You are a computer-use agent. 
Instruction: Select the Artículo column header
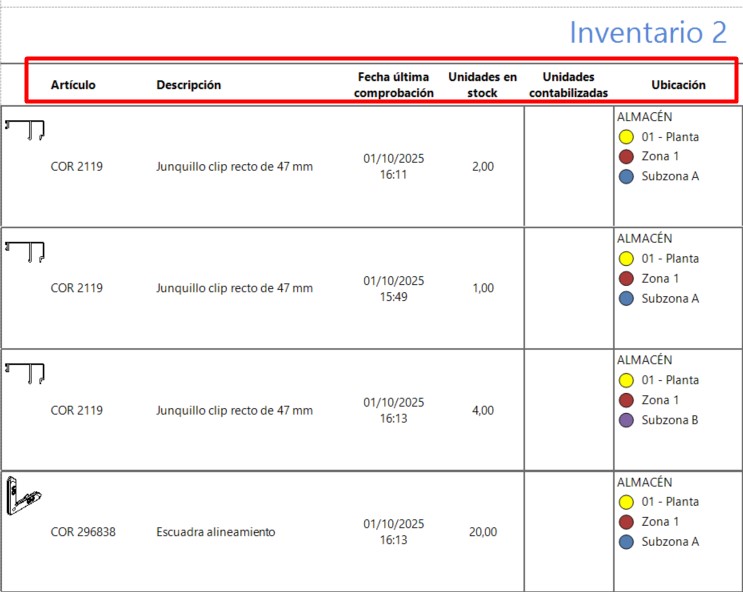73,85
